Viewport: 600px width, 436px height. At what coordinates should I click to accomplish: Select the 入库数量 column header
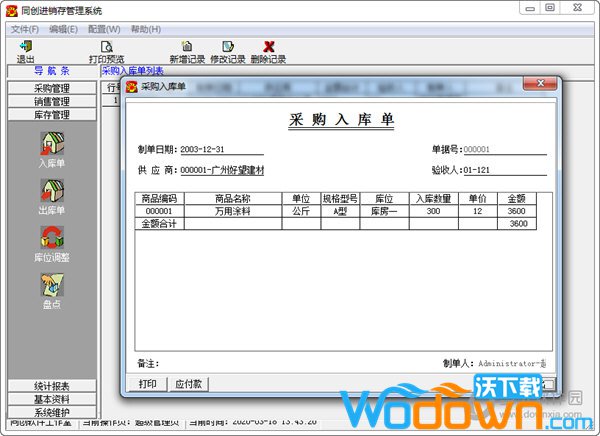(x=434, y=198)
